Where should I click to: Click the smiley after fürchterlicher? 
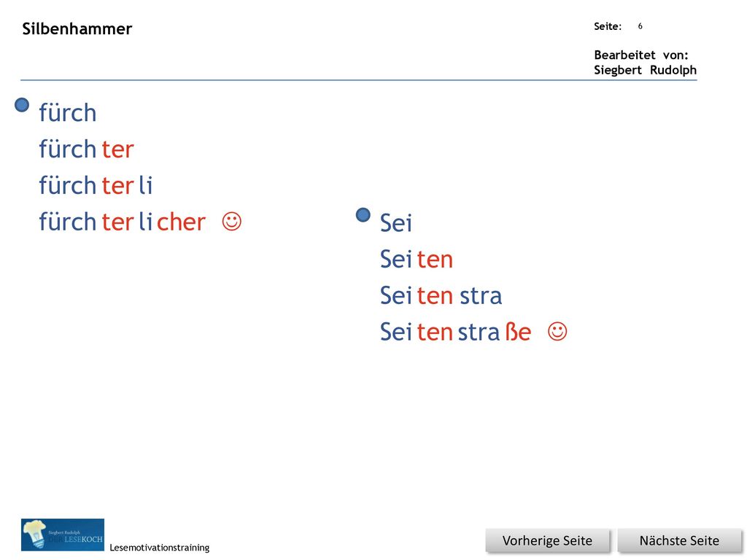point(232,222)
